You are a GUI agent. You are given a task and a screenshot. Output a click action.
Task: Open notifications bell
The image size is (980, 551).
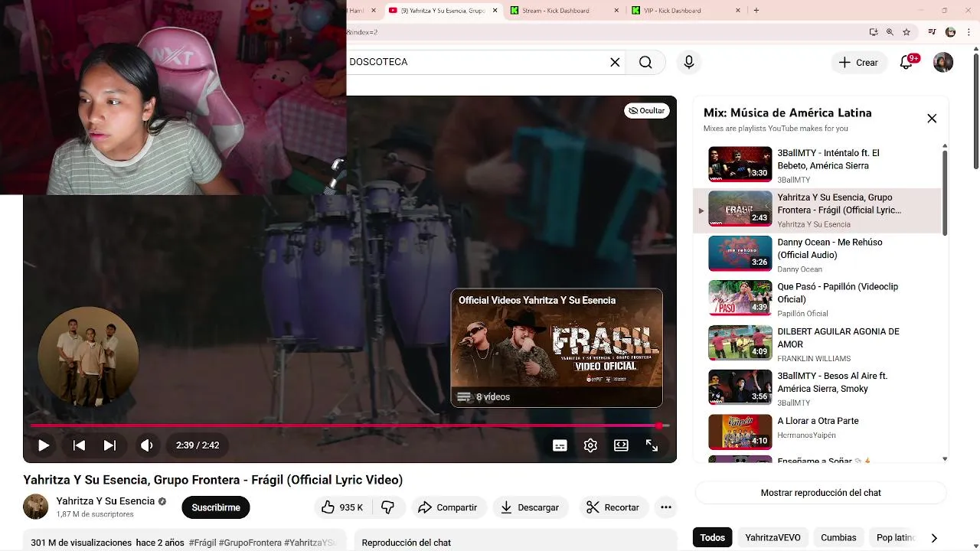(906, 63)
